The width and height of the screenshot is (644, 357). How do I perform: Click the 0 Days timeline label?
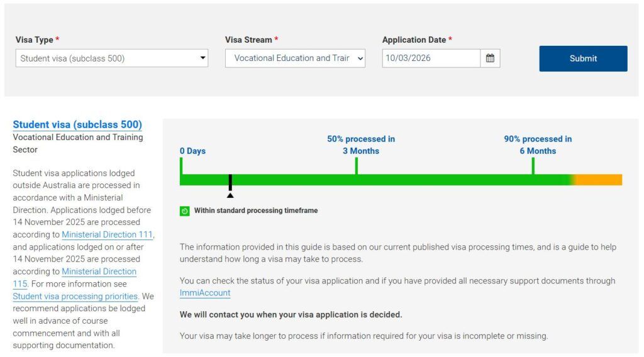coord(192,151)
